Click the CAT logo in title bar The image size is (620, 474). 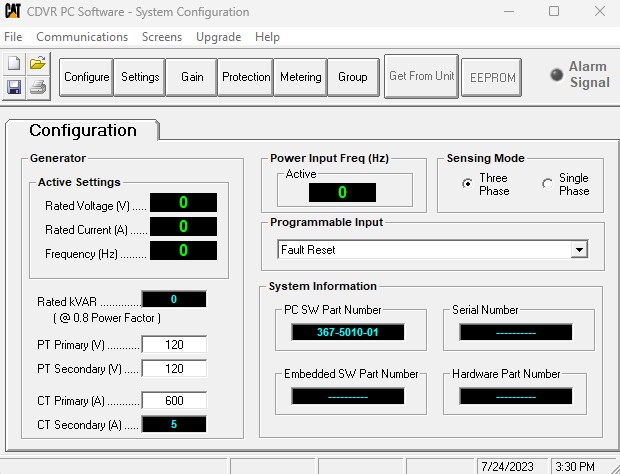13,12
